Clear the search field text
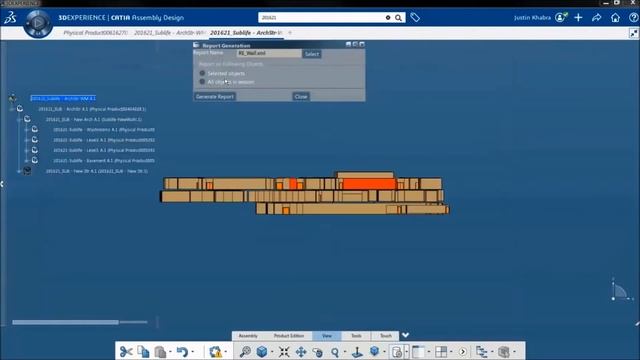The width and height of the screenshot is (640, 360). 388,18
